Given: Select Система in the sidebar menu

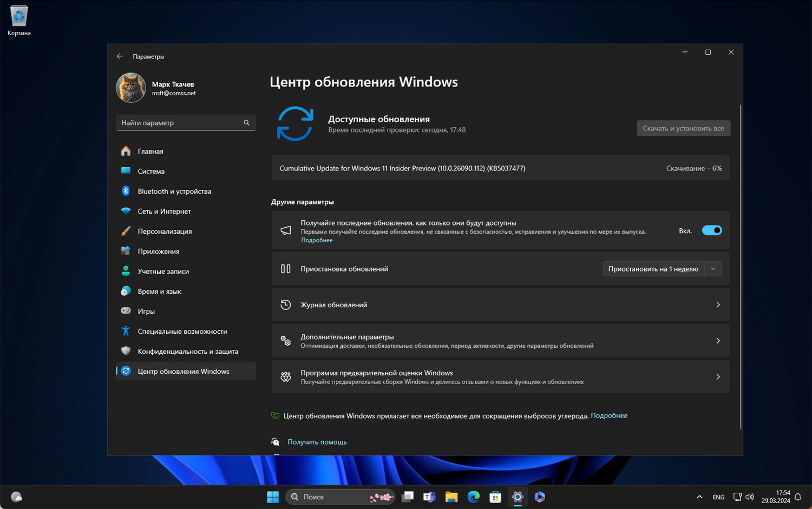Looking at the screenshot, I should (x=151, y=171).
